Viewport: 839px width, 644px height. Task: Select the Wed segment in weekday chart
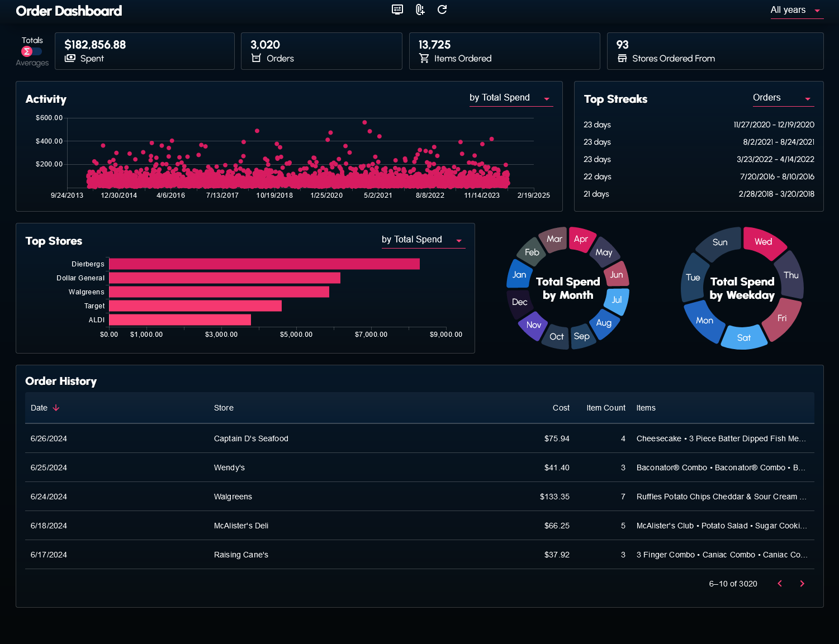coord(764,241)
